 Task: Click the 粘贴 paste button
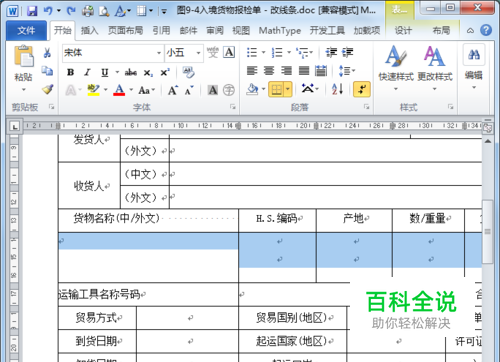tap(23, 68)
